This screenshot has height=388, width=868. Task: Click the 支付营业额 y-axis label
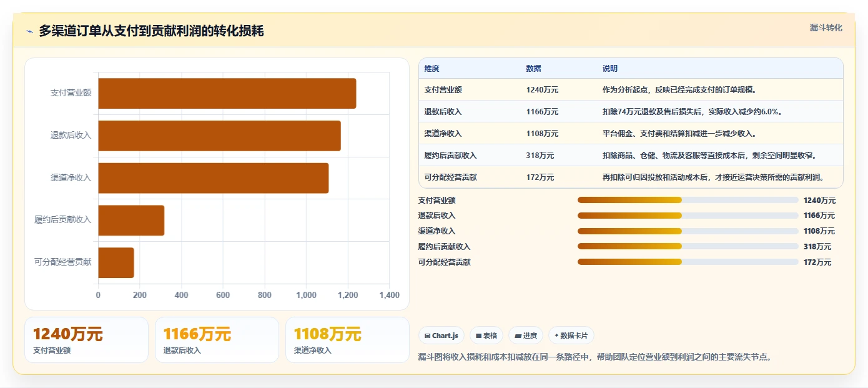click(71, 93)
